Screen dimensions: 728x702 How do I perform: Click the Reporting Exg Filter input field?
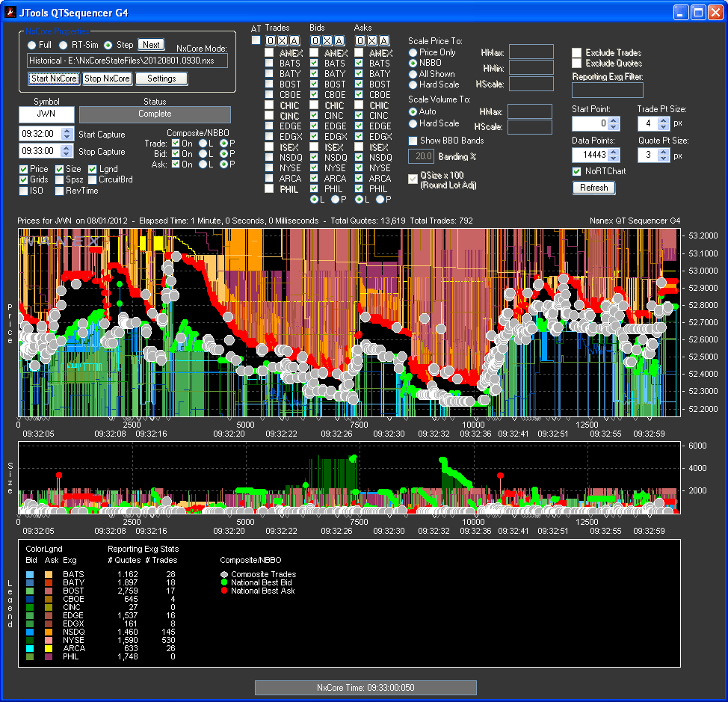point(607,90)
